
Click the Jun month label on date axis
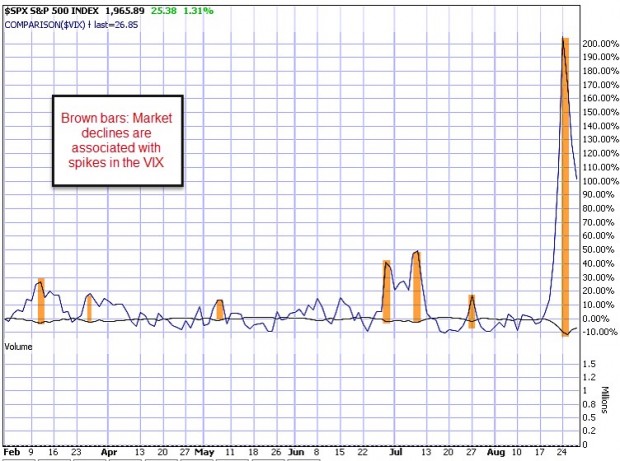[296, 452]
